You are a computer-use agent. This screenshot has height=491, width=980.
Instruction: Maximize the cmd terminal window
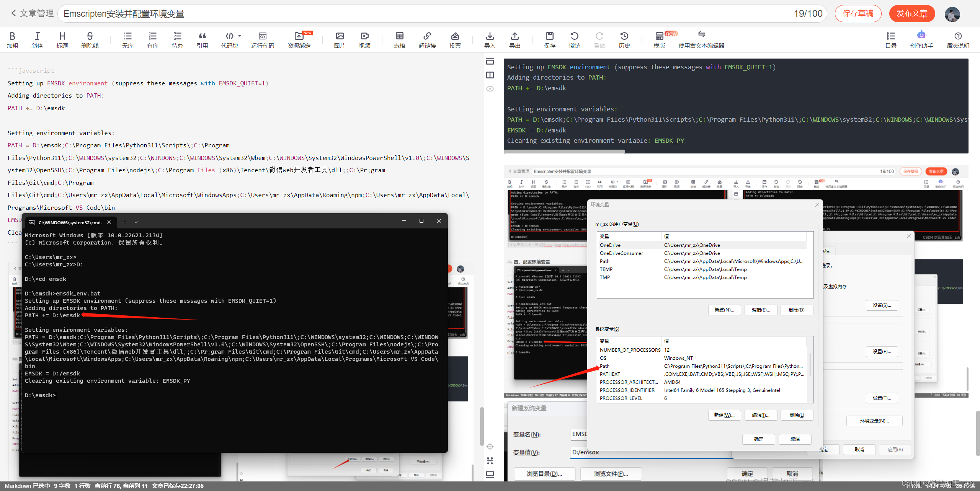click(x=421, y=221)
